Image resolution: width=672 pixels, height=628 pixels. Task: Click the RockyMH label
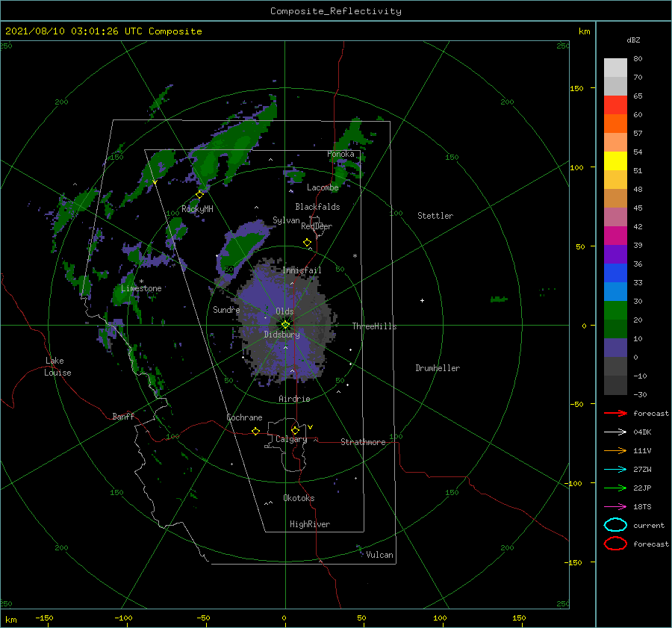point(197,209)
